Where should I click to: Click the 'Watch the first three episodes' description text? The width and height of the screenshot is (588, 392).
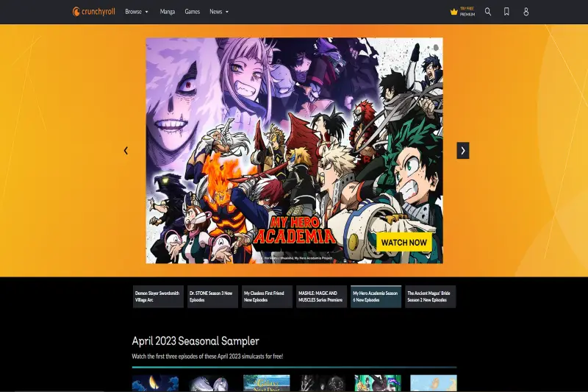point(207,357)
